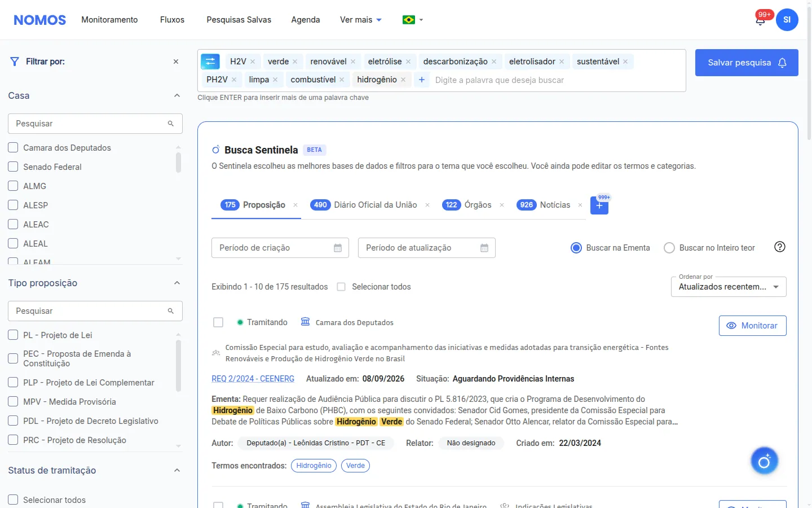Focus the keyword search input field
The width and height of the screenshot is (812, 508).
pyautogui.click(x=557, y=80)
